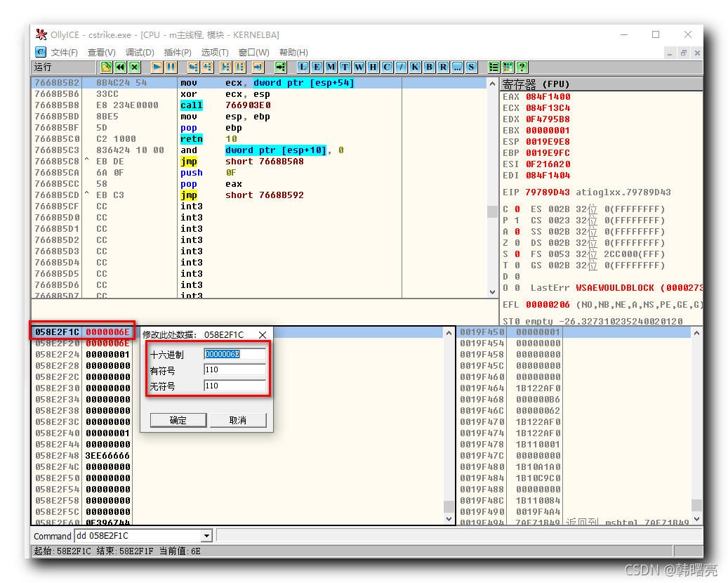Viewport: 728px width, 583px height.
Task: Click the Run program play icon
Action: click(x=157, y=67)
